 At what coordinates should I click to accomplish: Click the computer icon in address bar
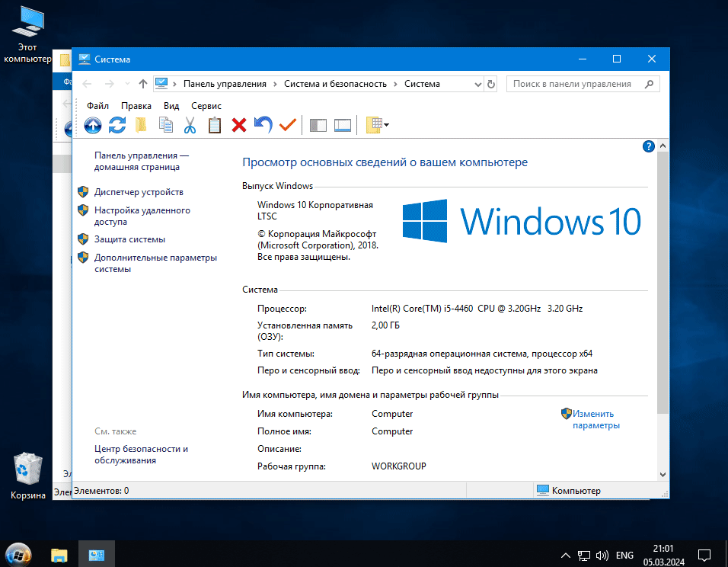coord(161,84)
